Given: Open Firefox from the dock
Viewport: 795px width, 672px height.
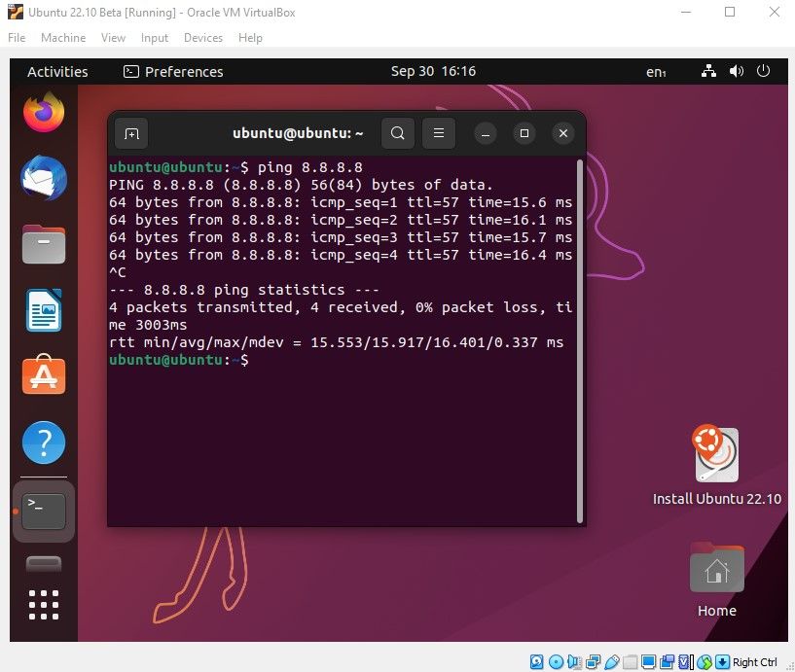Looking at the screenshot, I should pos(43,112).
